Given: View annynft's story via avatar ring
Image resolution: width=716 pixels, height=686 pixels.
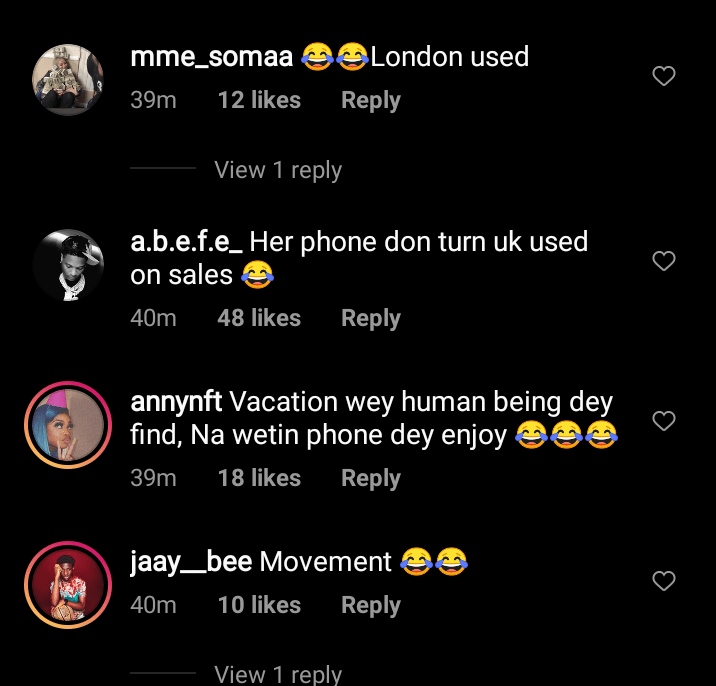Looking at the screenshot, I should coord(68,425).
